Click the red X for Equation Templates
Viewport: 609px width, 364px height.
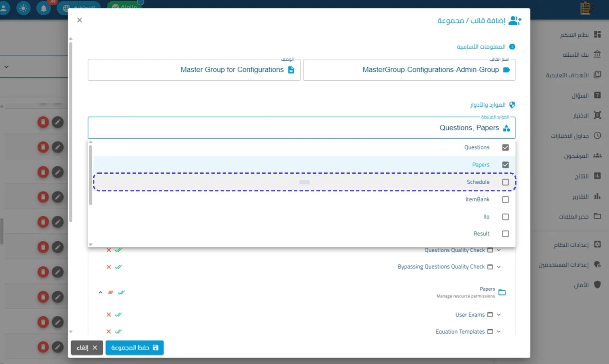pyautogui.click(x=109, y=331)
